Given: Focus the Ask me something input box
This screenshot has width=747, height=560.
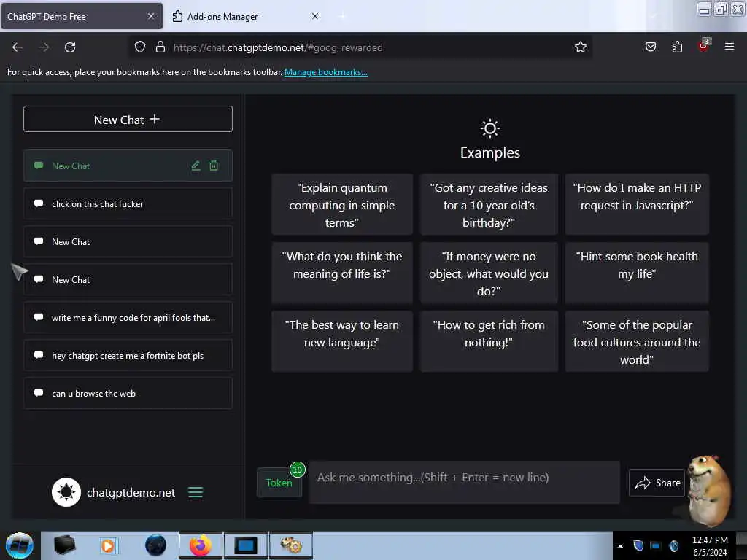Looking at the screenshot, I should point(465,483).
